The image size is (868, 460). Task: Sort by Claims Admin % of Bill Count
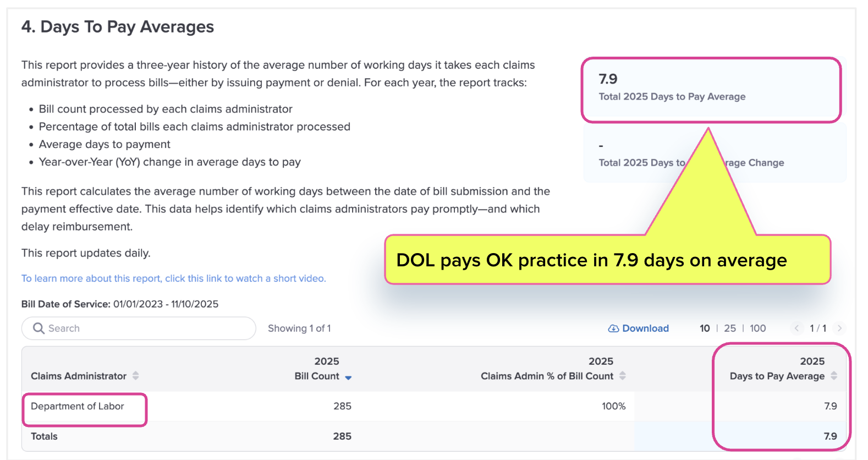point(623,376)
